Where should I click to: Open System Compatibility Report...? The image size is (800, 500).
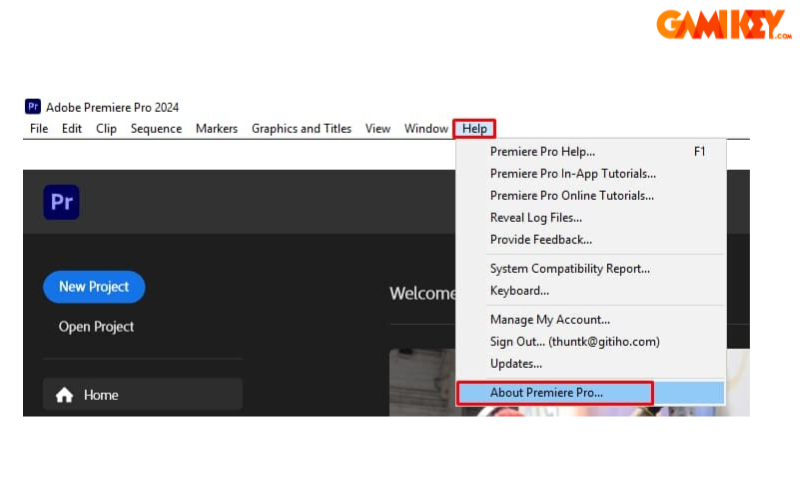[x=590, y=268]
